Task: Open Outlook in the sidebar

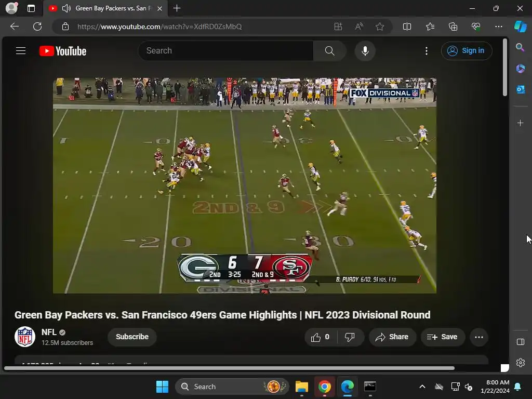Action: click(520, 89)
